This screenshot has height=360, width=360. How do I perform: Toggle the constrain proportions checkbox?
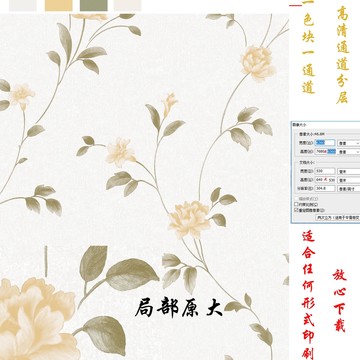296,204
